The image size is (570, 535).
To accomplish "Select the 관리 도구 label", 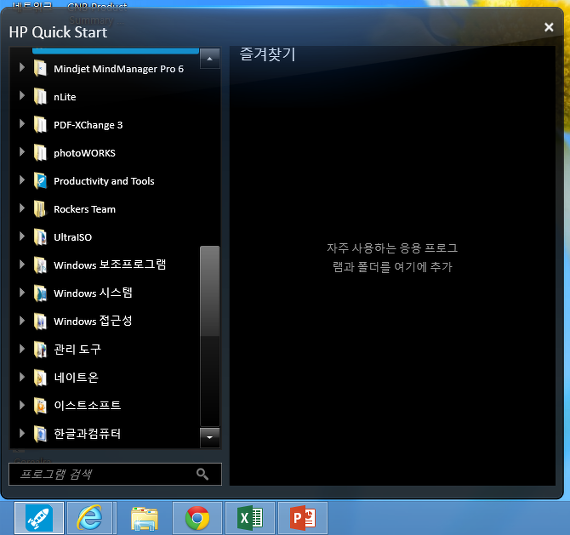I will [x=77, y=349].
